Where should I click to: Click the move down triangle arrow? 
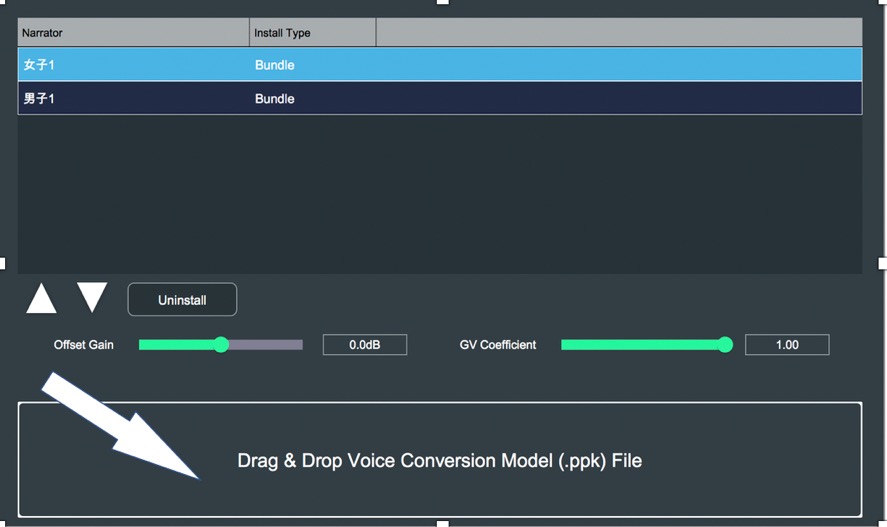[92, 297]
